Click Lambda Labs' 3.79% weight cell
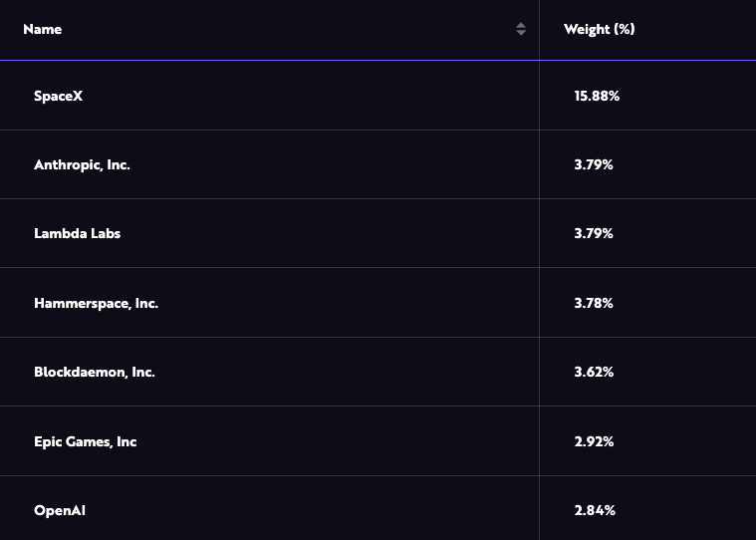 tap(594, 233)
